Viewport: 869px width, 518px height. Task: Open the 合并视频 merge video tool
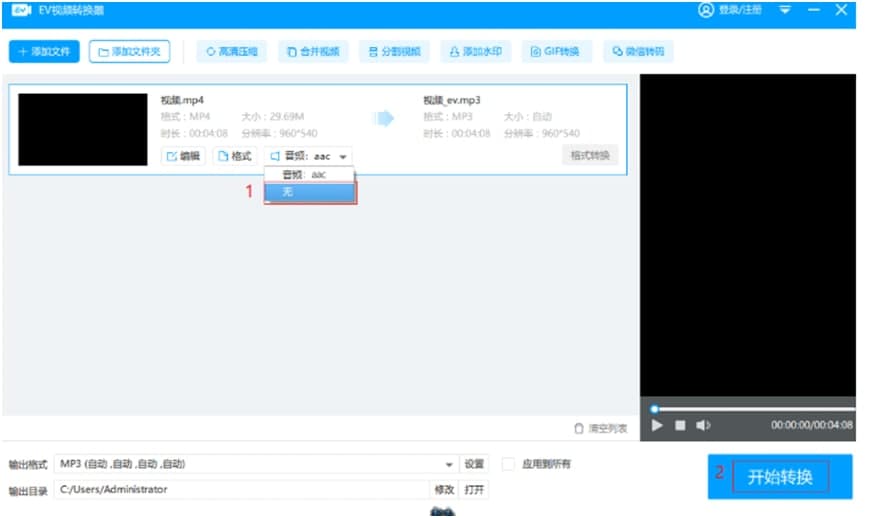point(313,52)
